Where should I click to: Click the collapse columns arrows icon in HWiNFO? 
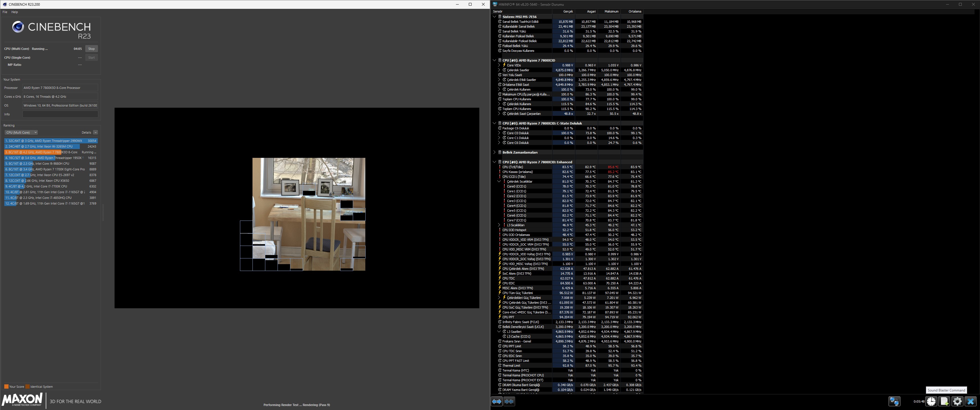(x=509, y=401)
